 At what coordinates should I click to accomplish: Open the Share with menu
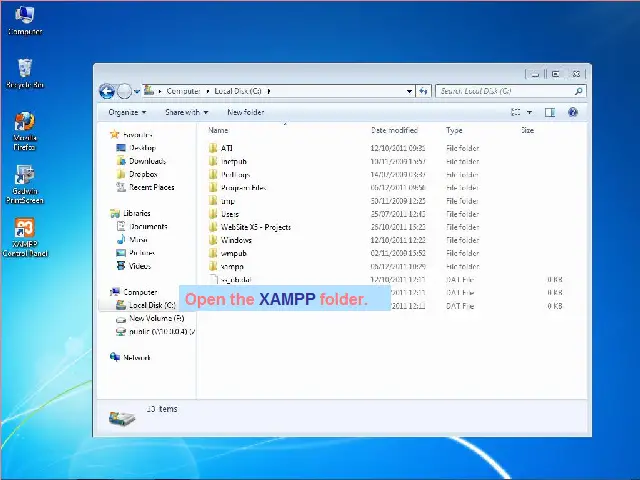point(187,112)
